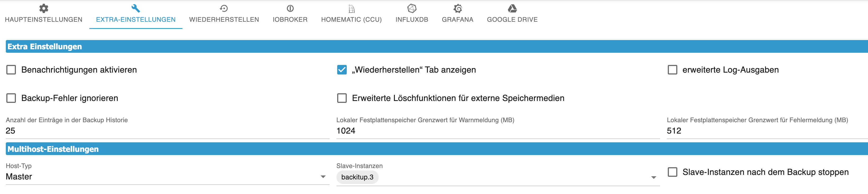Click the ioBroker logo icon
Viewport: 868px width, 194px height.
click(x=290, y=8)
